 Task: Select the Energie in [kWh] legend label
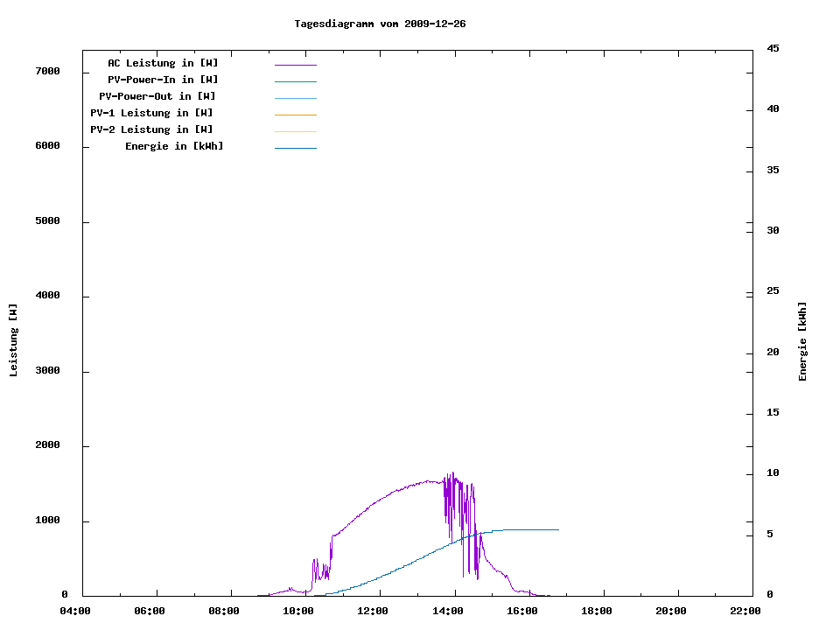point(174,146)
